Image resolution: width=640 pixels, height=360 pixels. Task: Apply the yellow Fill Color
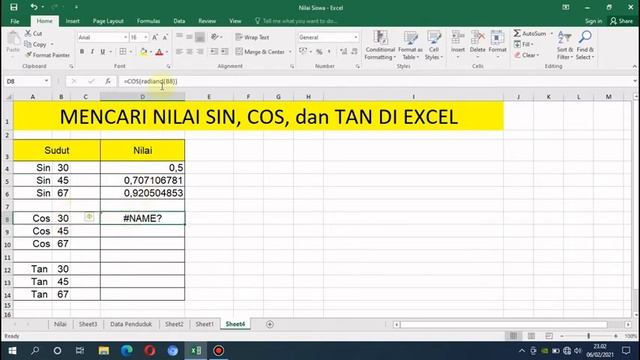pos(143,52)
